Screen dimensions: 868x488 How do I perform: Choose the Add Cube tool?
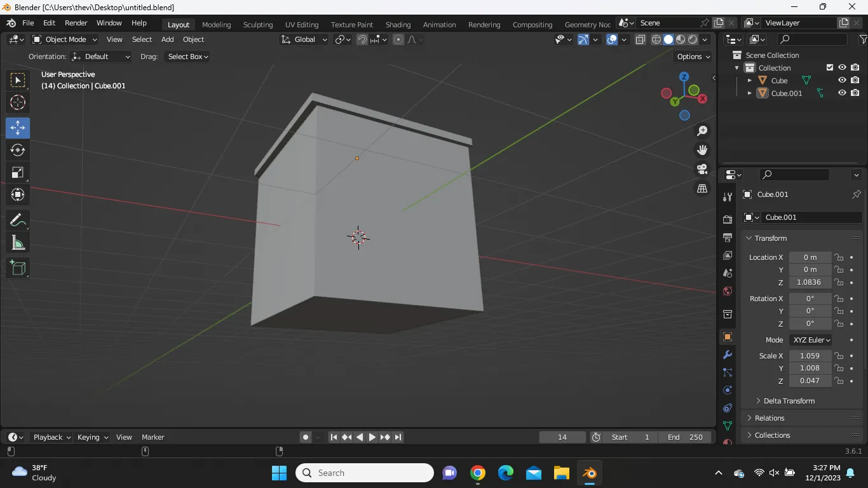click(x=18, y=268)
